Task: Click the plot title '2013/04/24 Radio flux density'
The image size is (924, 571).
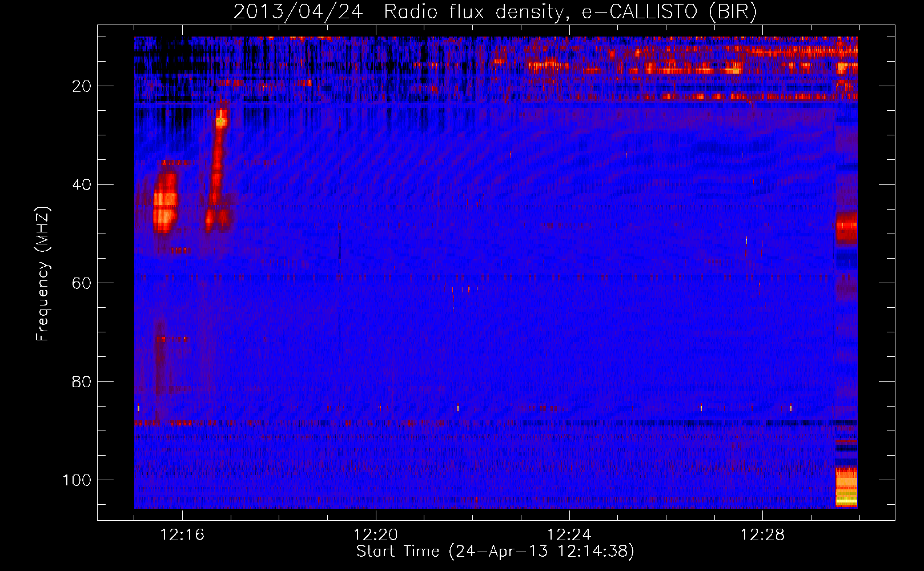Action: click(x=495, y=12)
